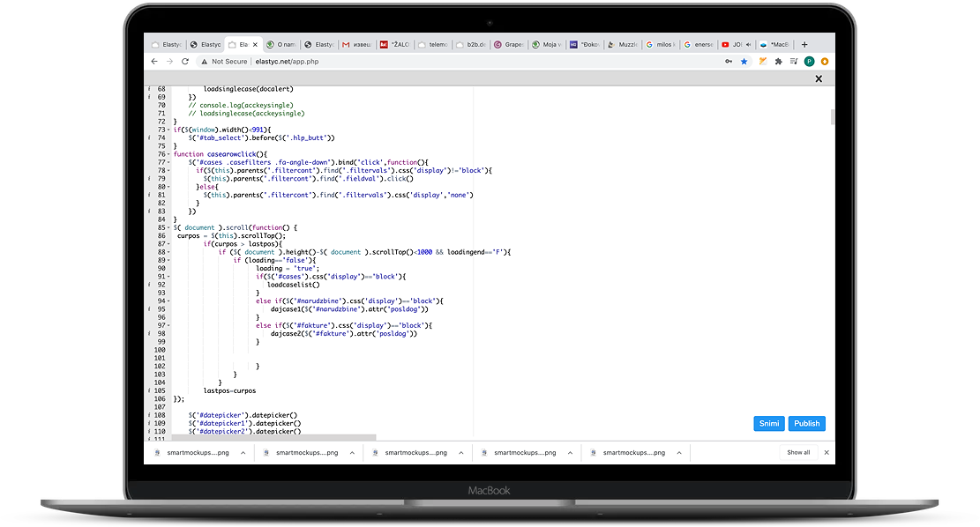Click the info marker on line 79
980x527 pixels.
149,179
